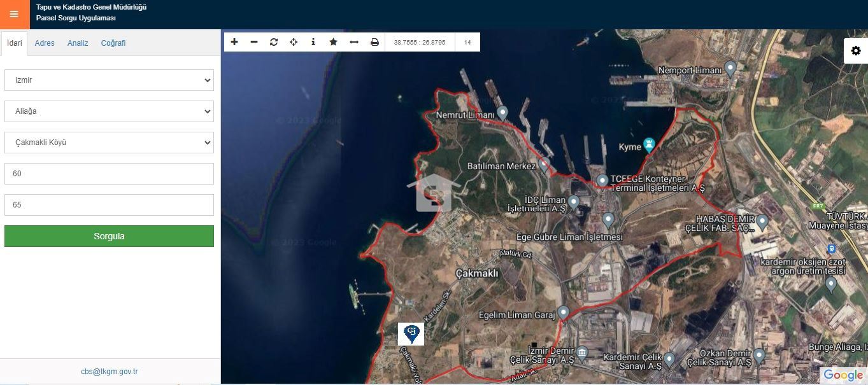
Task: Click the Nemrut Limanı map pin
Action: pyautogui.click(x=503, y=113)
